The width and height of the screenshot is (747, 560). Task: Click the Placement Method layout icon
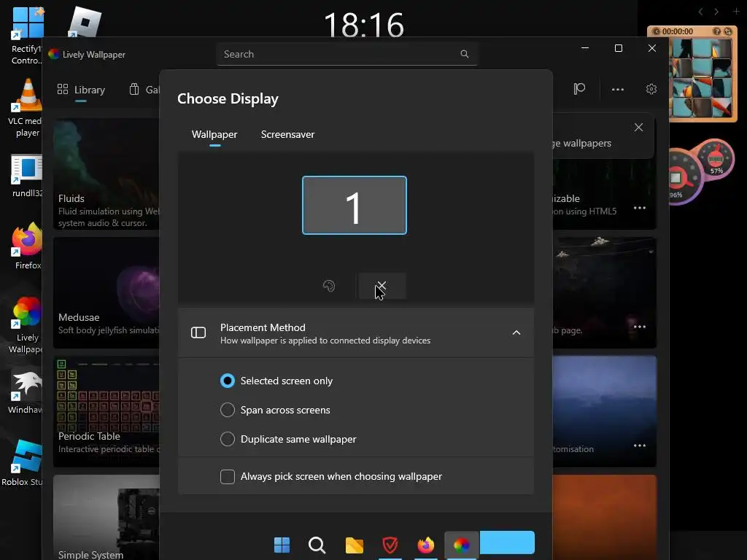[198, 332]
